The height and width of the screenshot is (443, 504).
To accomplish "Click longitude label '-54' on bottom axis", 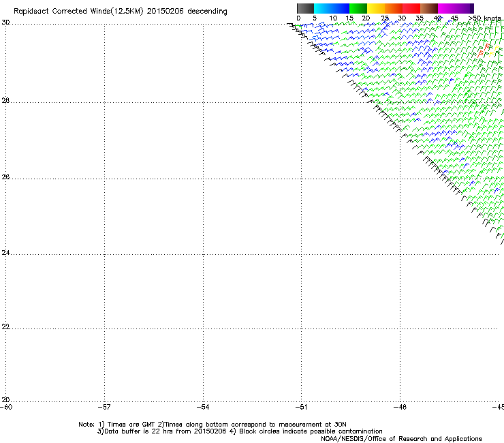I will [203, 407].
